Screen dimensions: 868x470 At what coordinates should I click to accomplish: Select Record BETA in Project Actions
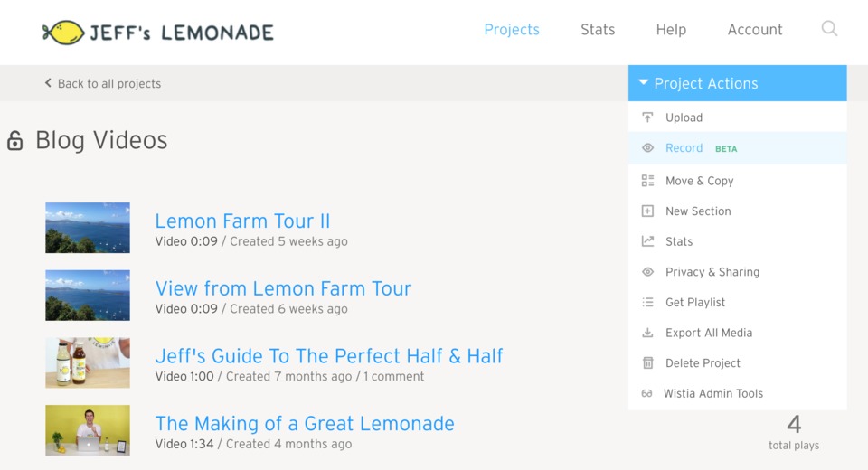tap(684, 148)
